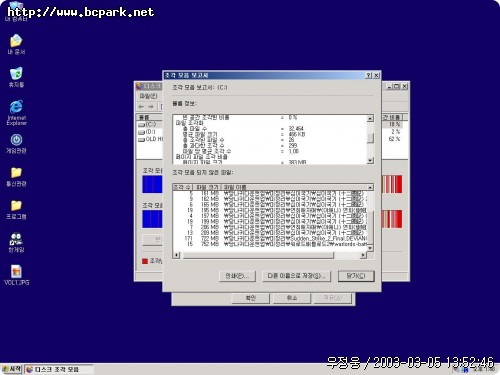Open the 프로그램 folder icon
This screenshot has width=500, height=375.
click(16, 210)
